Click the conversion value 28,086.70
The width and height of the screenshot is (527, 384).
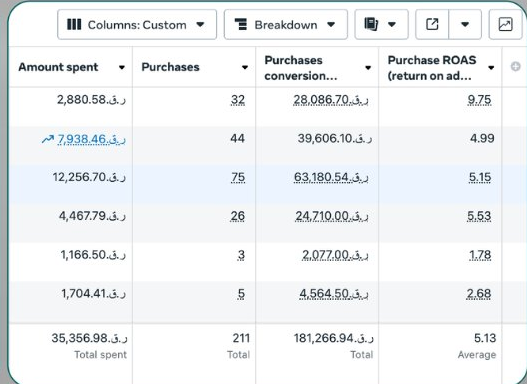331,100
